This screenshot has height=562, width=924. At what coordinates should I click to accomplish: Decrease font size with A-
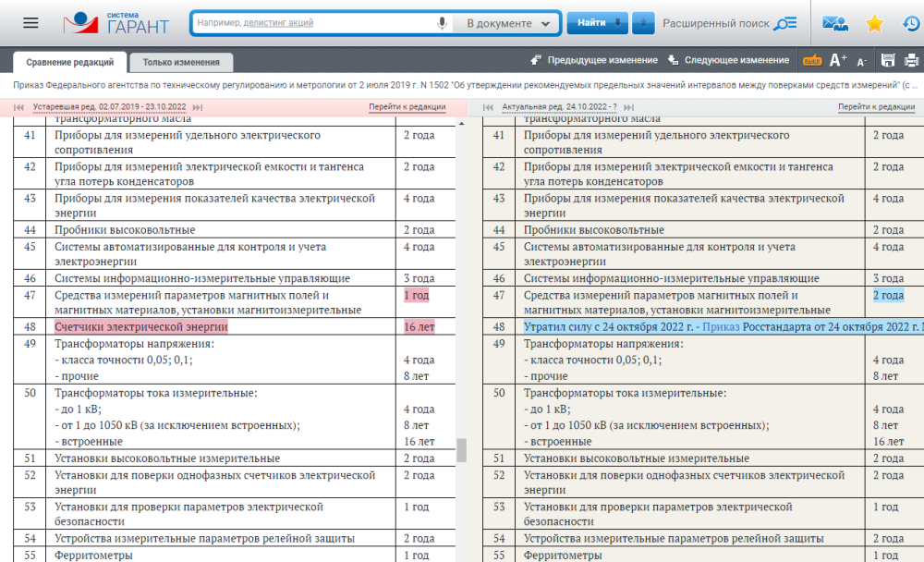[x=861, y=61]
